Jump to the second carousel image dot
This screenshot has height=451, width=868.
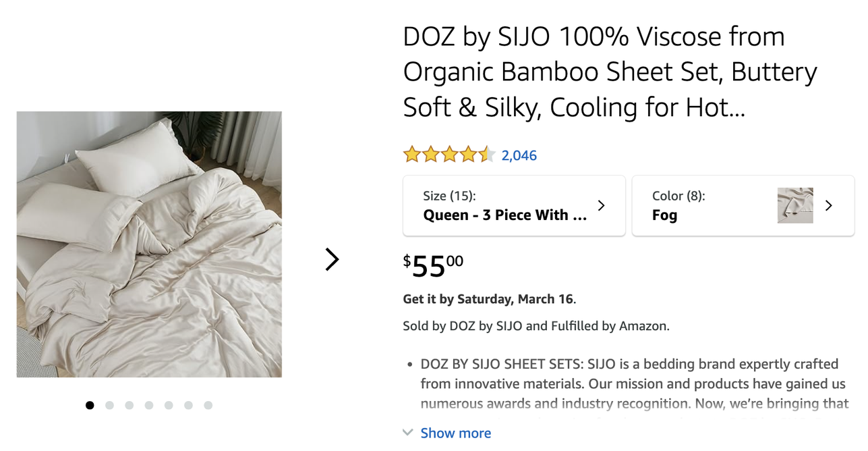109,405
